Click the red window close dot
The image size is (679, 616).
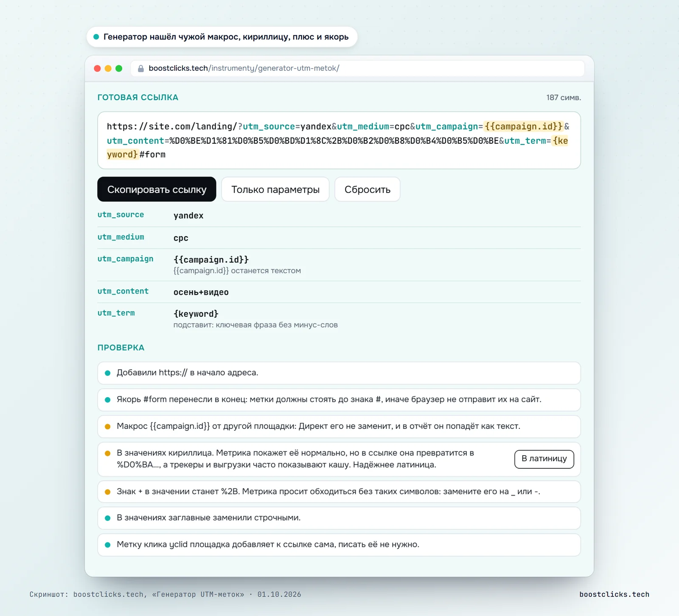pyautogui.click(x=97, y=68)
